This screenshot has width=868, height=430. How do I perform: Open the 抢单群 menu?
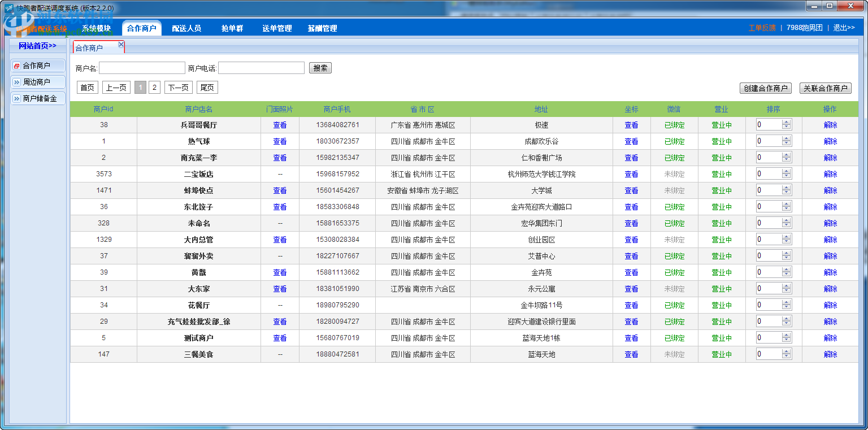click(x=232, y=28)
